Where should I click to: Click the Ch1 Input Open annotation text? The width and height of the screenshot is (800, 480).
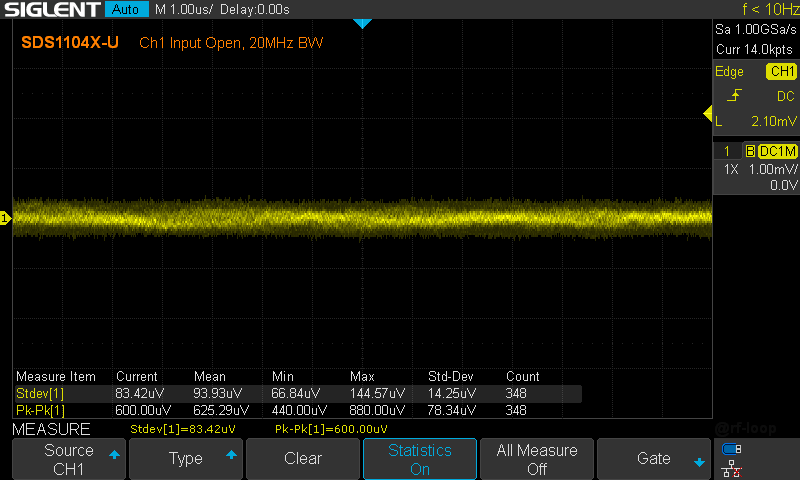pos(231,43)
